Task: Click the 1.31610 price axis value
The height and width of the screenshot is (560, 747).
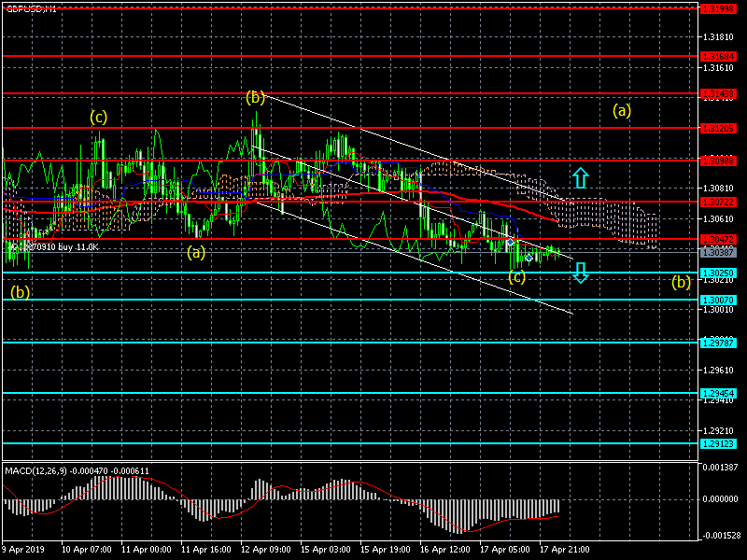Action: point(718,68)
